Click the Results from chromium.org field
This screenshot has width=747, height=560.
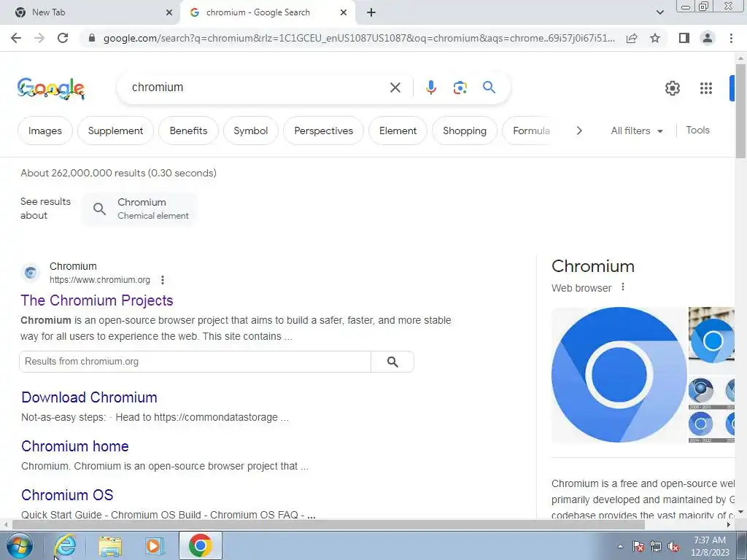[x=195, y=362]
